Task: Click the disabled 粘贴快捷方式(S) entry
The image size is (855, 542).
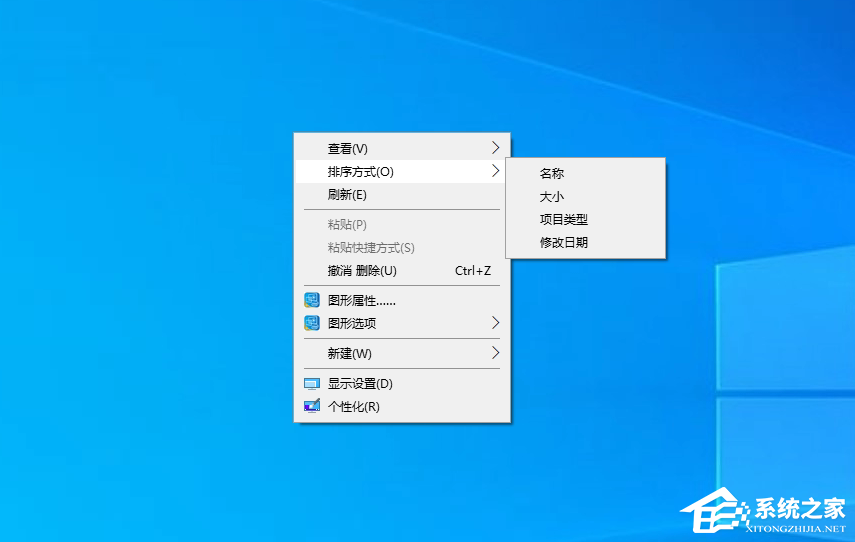Action: click(371, 247)
